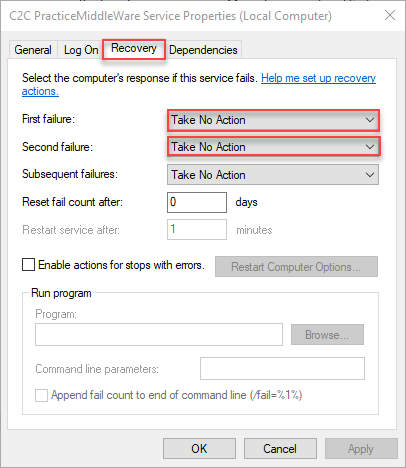Click the Subsequent failures chevron arrow
The width and height of the screenshot is (406, 468).
pos(370,175)
